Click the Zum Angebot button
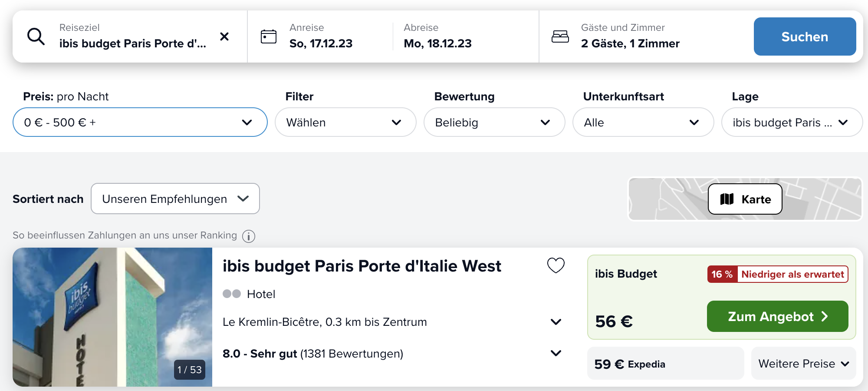This screenshot has width=868, height=391. click(777, 316)
